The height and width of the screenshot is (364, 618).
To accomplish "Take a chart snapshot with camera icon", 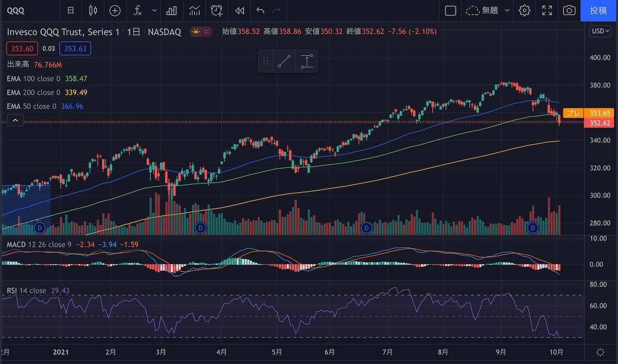I will 569,10.
